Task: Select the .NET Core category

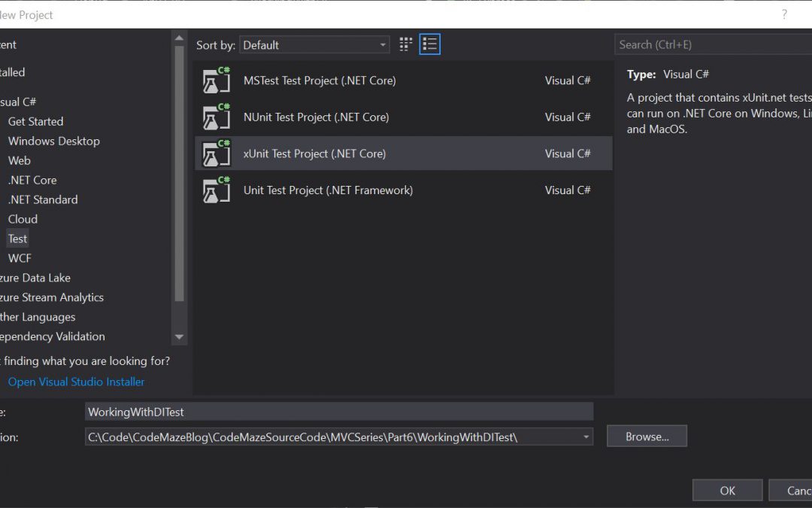Action: pos(32,180)
